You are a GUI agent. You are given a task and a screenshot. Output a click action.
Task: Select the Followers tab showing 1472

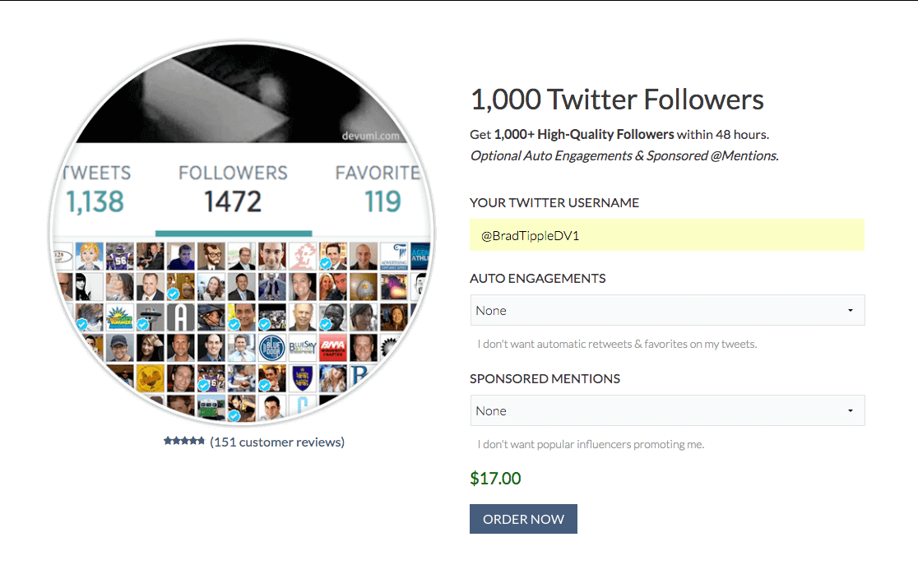tap(233, 190)
